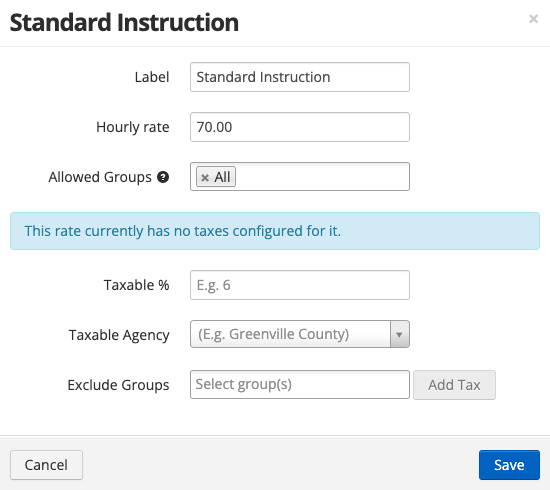Screen dimensions: 550x490
Task: Click the Allowed Groups label text
Action: click(x=100, y=177)
